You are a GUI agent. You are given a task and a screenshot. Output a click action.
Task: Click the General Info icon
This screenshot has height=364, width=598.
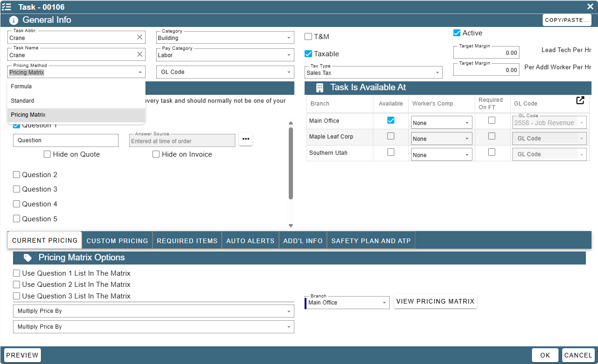pyautogui.click(x=14, y=20)
